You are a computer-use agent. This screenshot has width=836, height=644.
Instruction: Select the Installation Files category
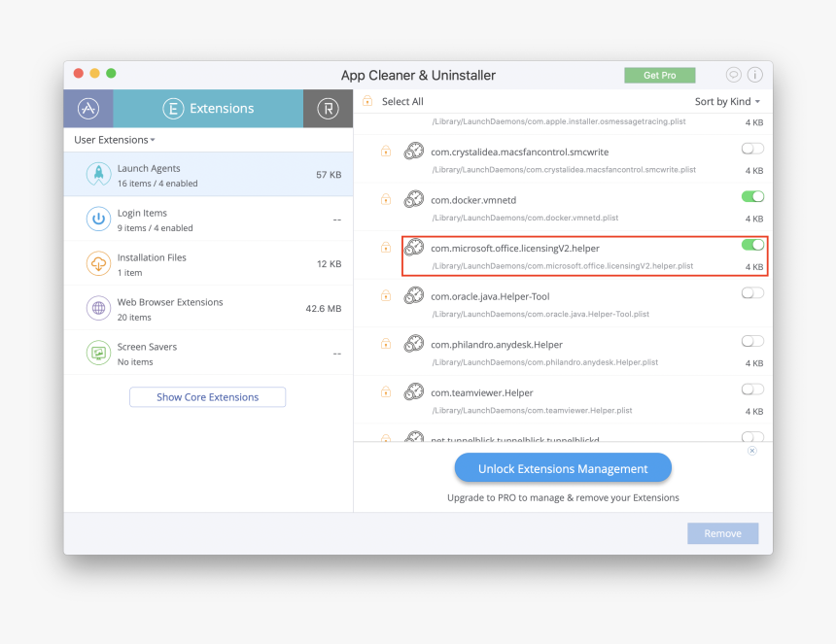click(208, 263)
